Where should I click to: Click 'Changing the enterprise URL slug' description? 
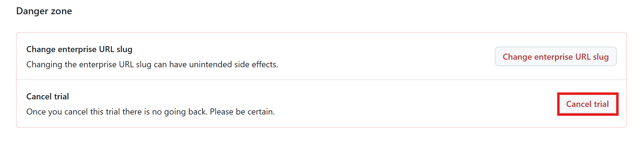89,65
